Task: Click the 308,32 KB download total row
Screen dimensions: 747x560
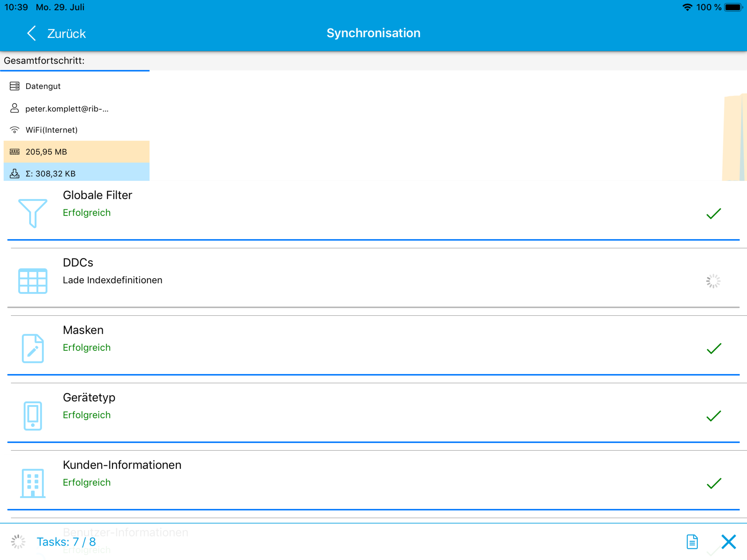Action: point(76,173)
